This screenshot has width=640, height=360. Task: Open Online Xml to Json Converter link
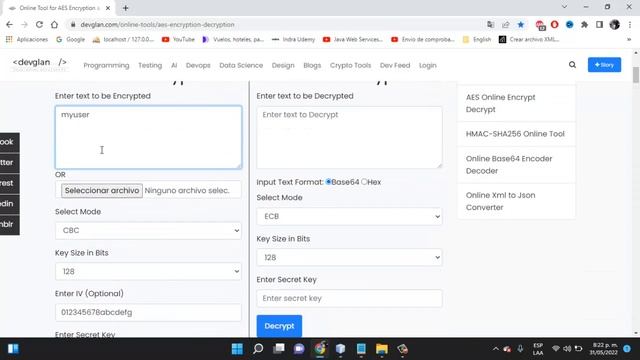pyautogui.click(x=500, y=201)
